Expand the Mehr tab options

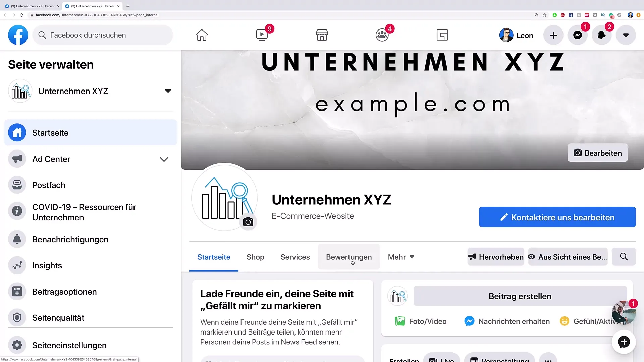(x=400, y=257)
